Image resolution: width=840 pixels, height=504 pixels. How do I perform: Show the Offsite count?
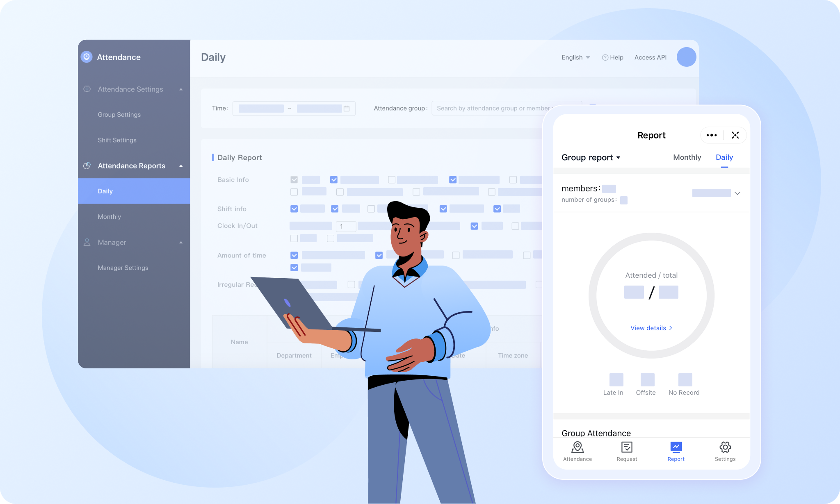[x=647, y=379]
